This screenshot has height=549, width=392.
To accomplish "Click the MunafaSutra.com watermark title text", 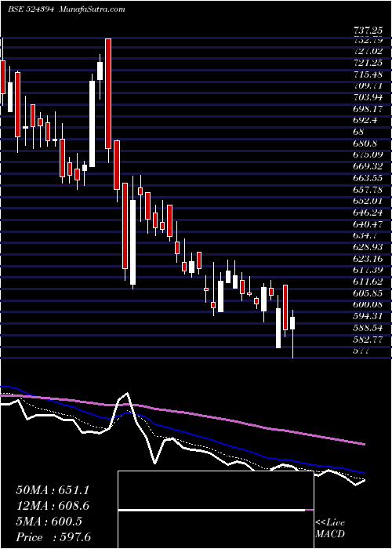I will point(93,9).
